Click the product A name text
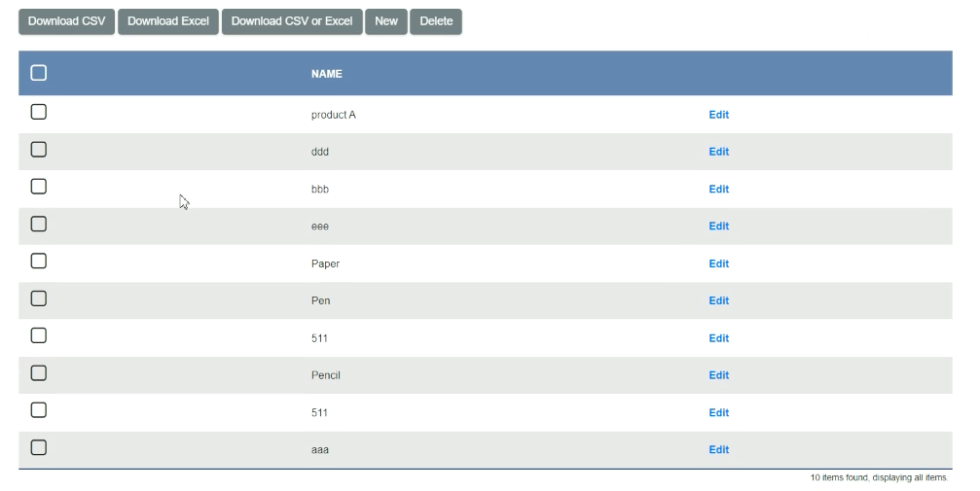Viewport: 980px width, 491px height. (x=333, y=115)
